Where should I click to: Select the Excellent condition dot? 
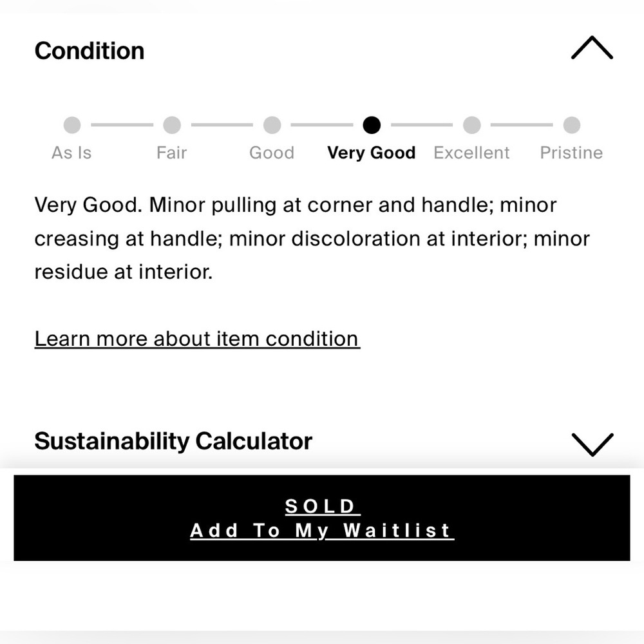(471, 125)
